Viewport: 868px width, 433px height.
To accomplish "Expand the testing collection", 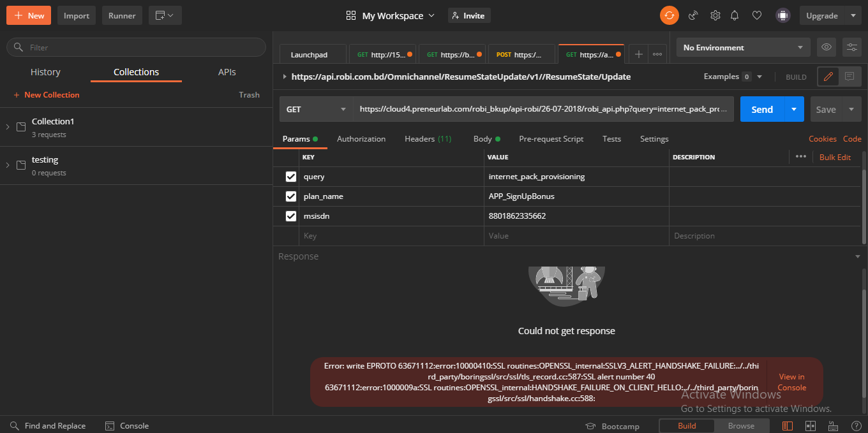I will click(x=8, y=165).
